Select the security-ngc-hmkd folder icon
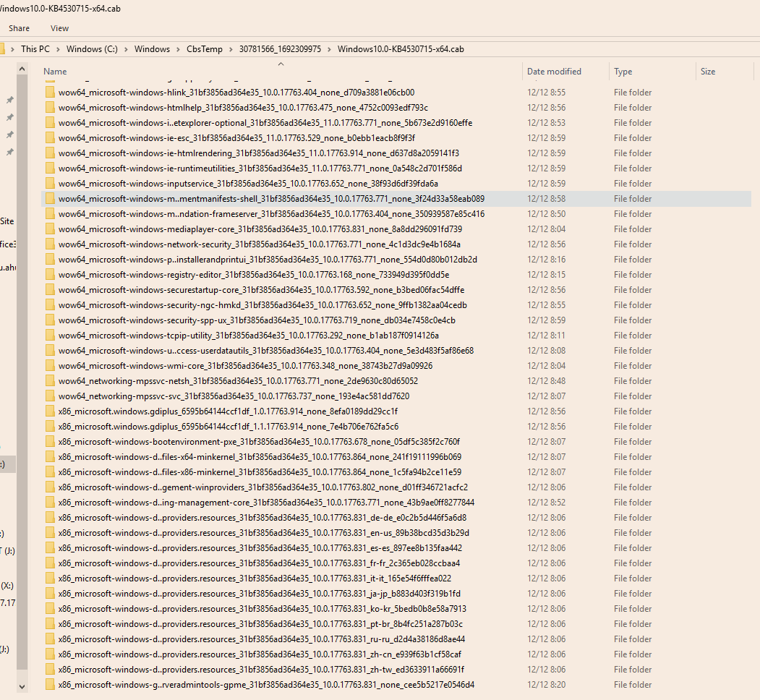This screenshot has height=700, width=760. click(49, 305)
